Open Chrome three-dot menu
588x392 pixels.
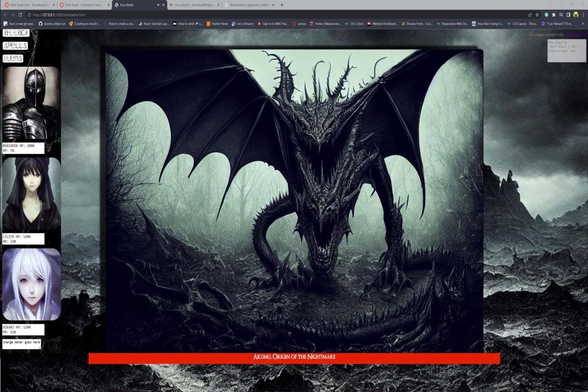[583, 15]
